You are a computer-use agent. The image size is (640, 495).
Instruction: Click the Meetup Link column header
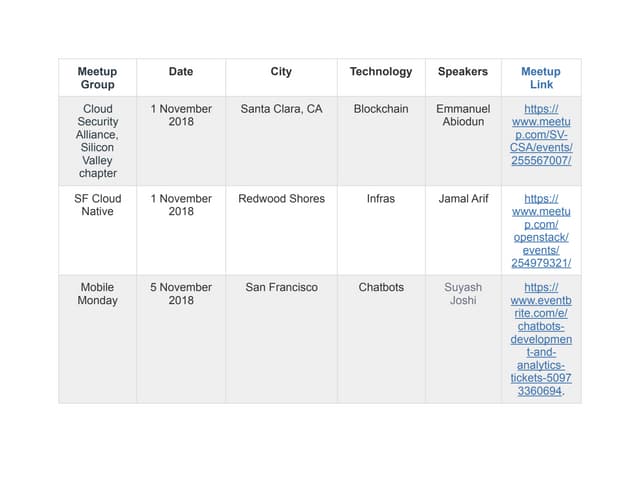coord(541,78)
